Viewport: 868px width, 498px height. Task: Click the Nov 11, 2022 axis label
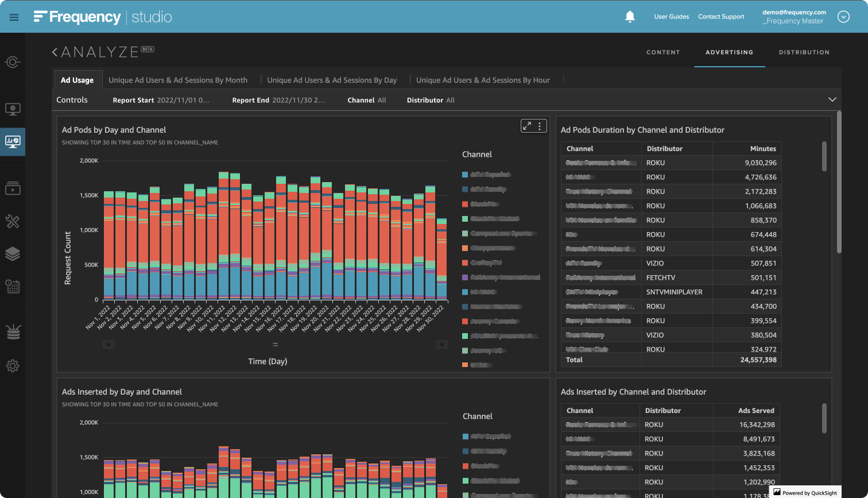tap(213, 319)
